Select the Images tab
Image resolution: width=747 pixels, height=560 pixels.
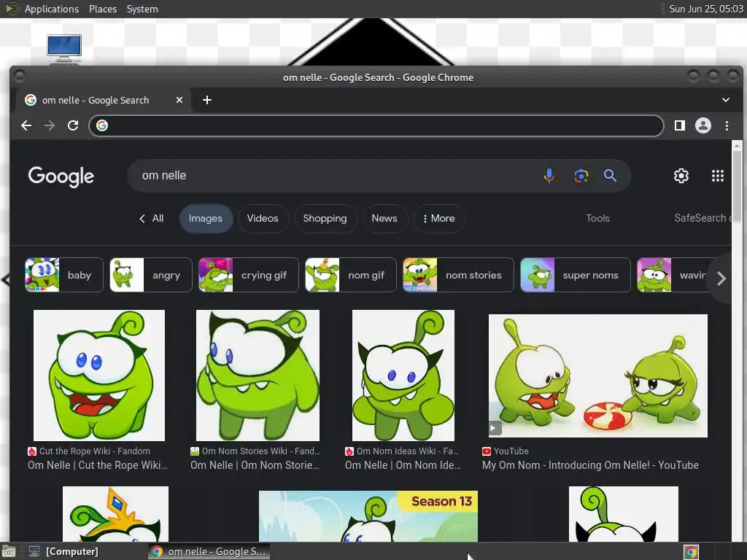coord(205,219)
